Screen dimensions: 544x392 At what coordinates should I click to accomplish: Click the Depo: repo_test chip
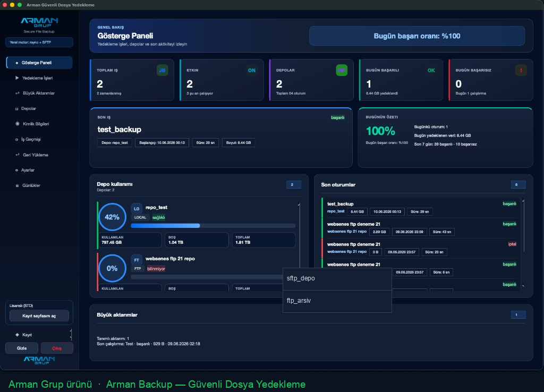click(115, 142)
